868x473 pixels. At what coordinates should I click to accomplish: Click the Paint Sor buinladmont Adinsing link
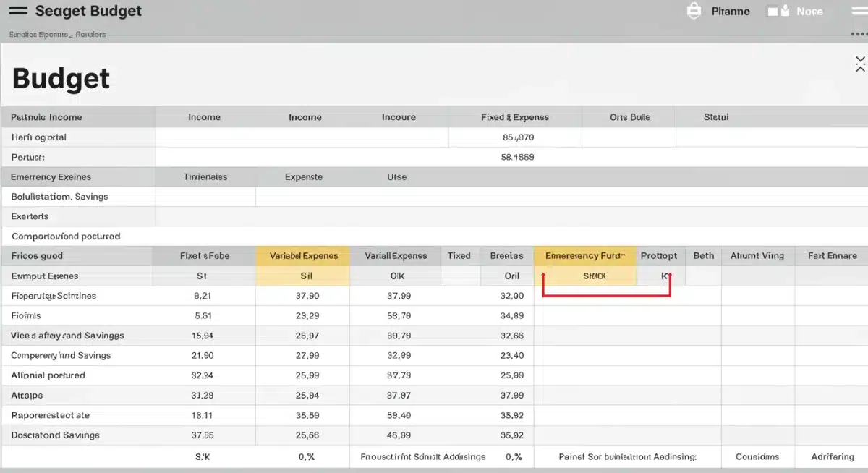[x=626, y=457]
